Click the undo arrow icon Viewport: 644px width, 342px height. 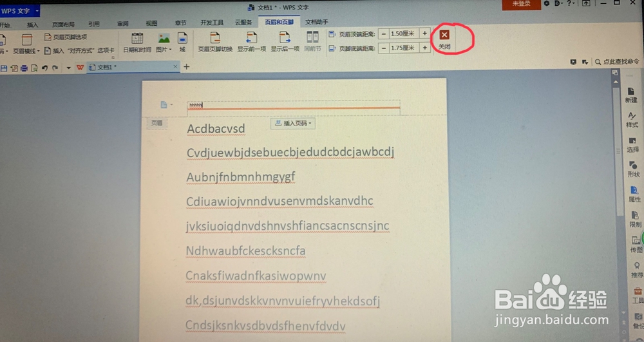45,68
